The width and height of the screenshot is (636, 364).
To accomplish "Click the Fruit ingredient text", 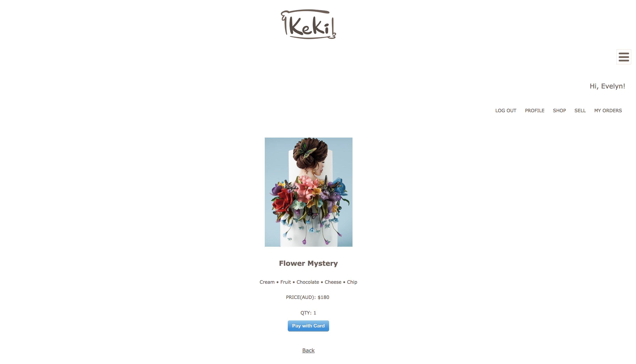I will pyautogui.click(x=285, y=282).
